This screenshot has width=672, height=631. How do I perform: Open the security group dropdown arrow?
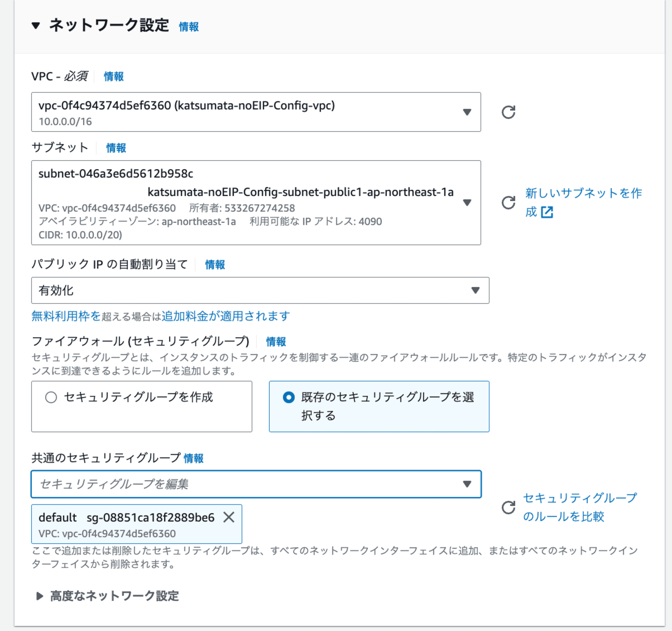[467, 484]
